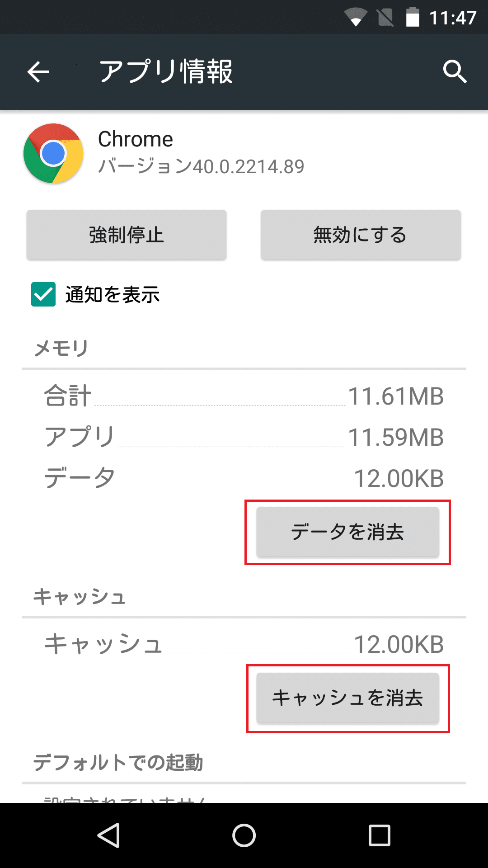Screen dimensions: 488x868
Task: Tap the back arrow in app bar
Action: [x=38, y=72]
